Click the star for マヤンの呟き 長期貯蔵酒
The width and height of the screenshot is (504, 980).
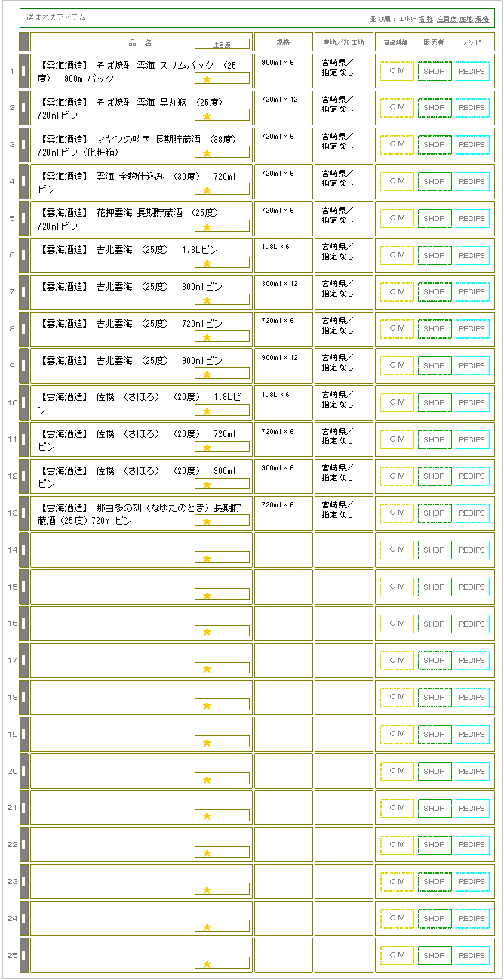coord(207,153)
